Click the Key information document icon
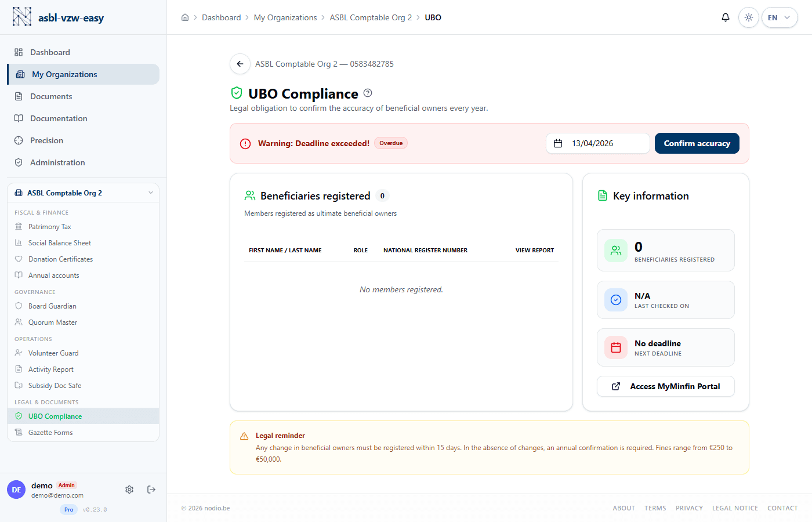 (x=603, y=195)
